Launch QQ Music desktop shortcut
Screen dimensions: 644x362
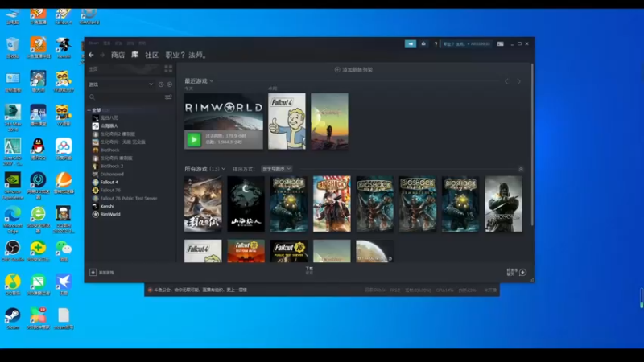[13, 285]
